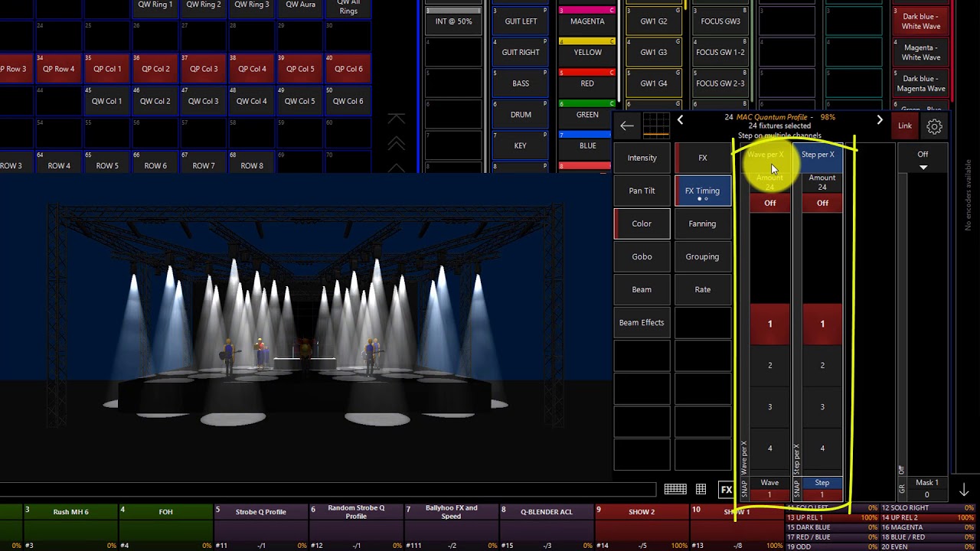The height and width of the screenshot is (551, 980).
Task: Select the QW Ring 1 group
Action: tap(155, 7)
